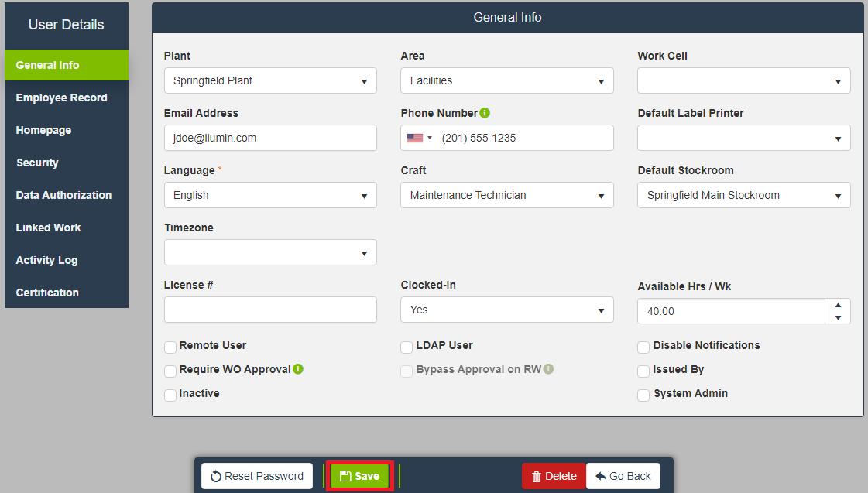
Task: Open the Security section
Action: click(37, 163)
